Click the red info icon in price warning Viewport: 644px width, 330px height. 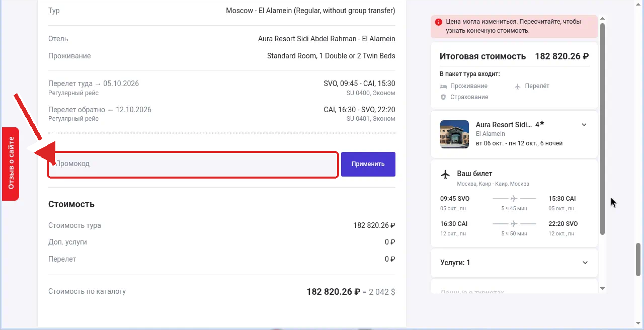tap(439, 22)
